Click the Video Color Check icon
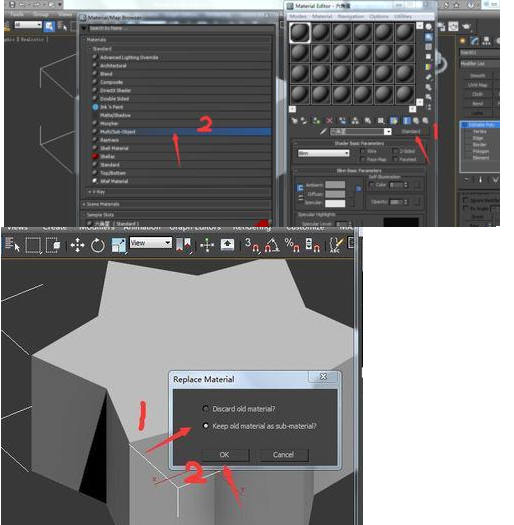The image size is (514, 525). (x=429, y=67)
